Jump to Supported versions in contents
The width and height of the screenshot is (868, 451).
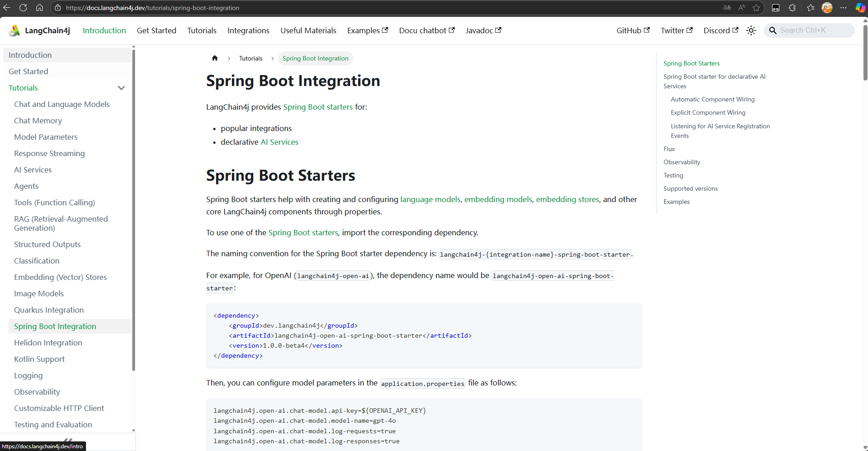690,188
